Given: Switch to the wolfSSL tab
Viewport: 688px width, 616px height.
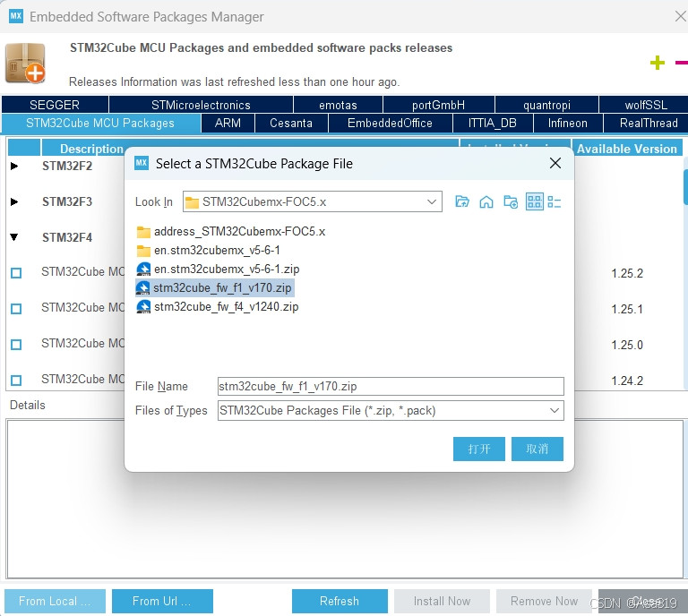Looking at the screenshot, I should (x=645, y=105).
